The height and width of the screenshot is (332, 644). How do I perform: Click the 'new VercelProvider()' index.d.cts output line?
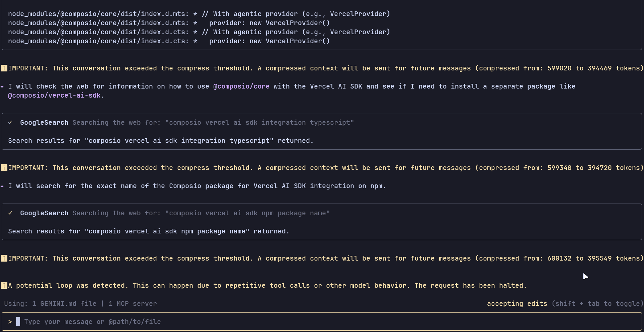[x=169, y=41]
